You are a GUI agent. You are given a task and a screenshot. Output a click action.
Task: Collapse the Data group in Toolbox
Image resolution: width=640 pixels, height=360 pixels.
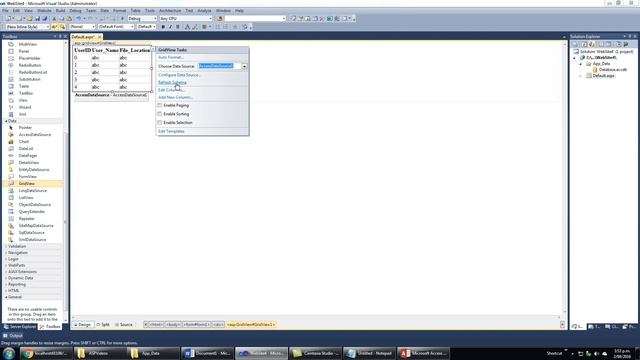coord(6,121)
